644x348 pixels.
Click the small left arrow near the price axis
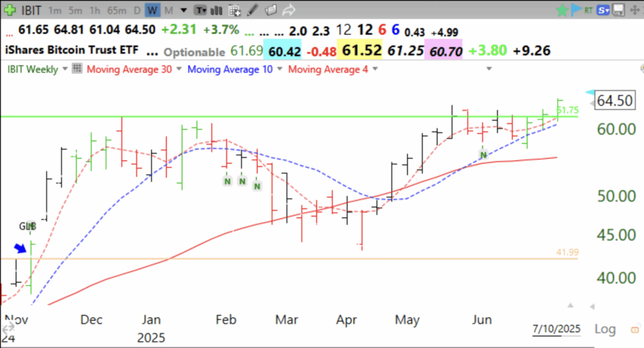[x=592, y=306]
